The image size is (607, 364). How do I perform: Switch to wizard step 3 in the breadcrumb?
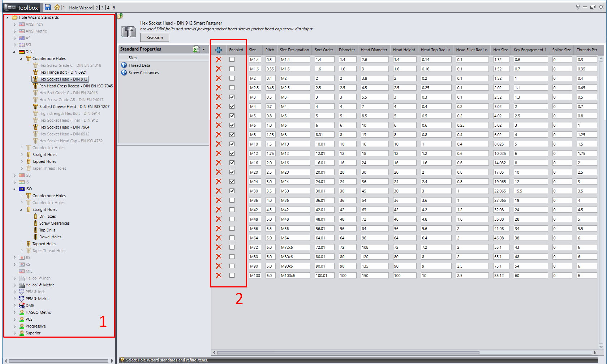[x=102, y=7]
